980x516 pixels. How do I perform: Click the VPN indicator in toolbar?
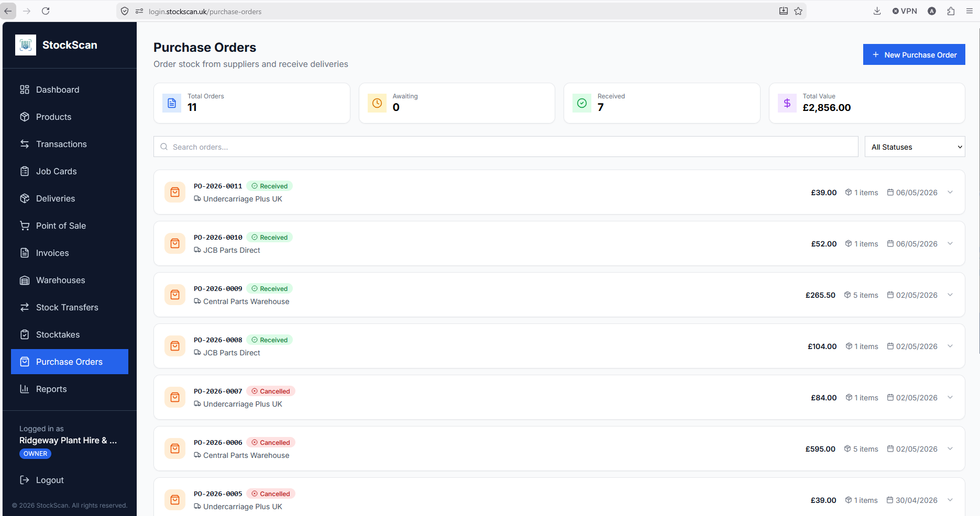(905, 11)
